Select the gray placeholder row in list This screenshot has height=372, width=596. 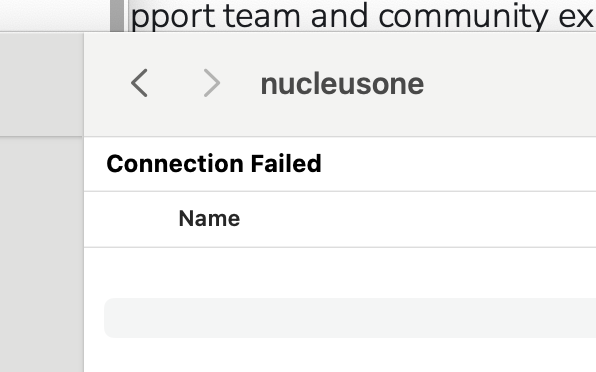coord(350,318)
